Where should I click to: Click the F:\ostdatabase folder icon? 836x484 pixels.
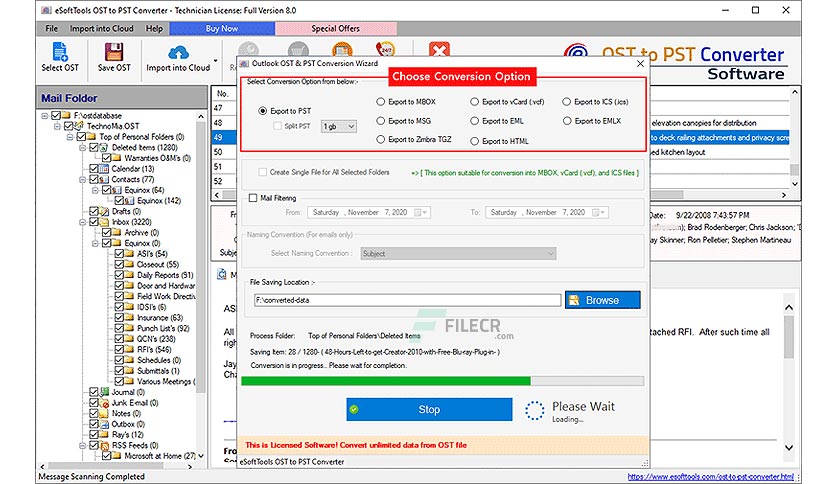(x=66, y=115)
